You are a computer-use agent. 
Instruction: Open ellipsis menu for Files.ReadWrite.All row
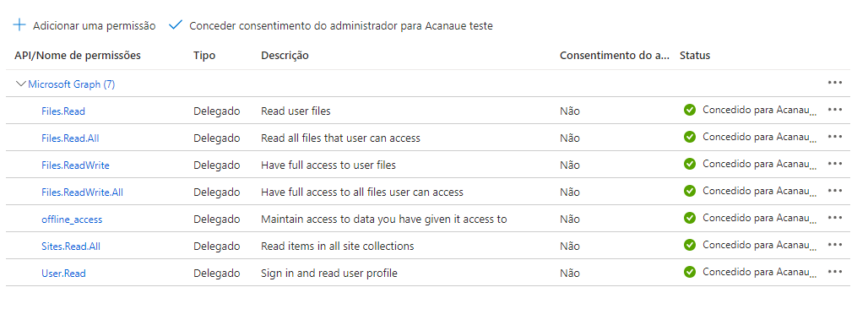tap(835, 191)
